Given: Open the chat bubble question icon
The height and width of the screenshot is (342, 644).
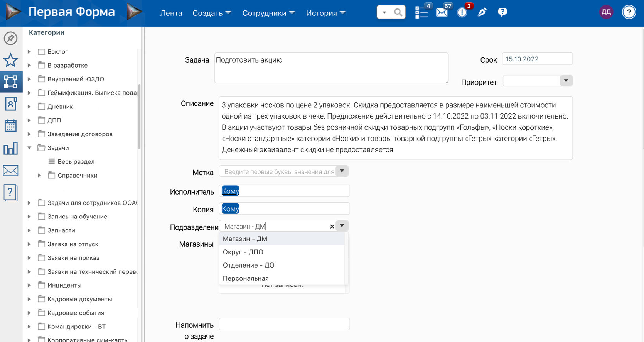Looking at the screenshot, I should [502, 12].
